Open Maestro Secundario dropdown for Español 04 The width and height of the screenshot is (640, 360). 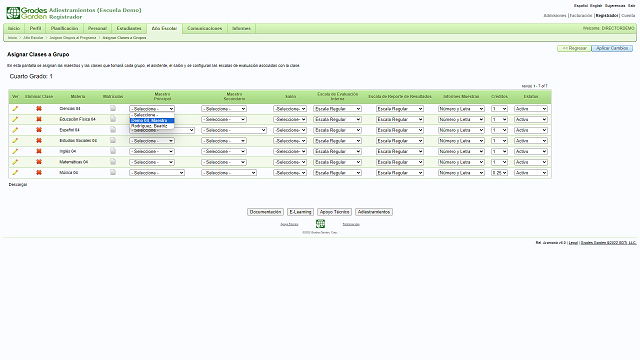click(234, 130)
